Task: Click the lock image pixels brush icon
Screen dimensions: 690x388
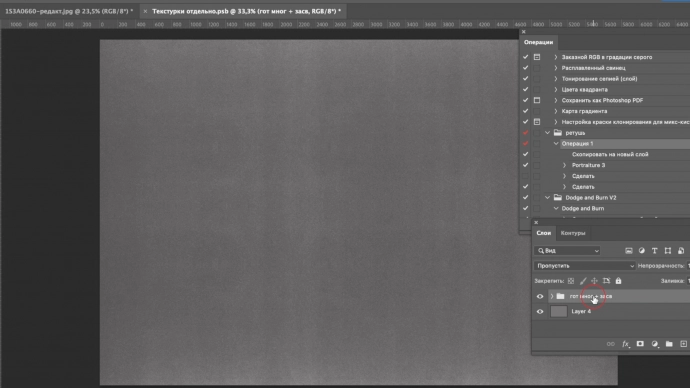Action: point(583,281)
